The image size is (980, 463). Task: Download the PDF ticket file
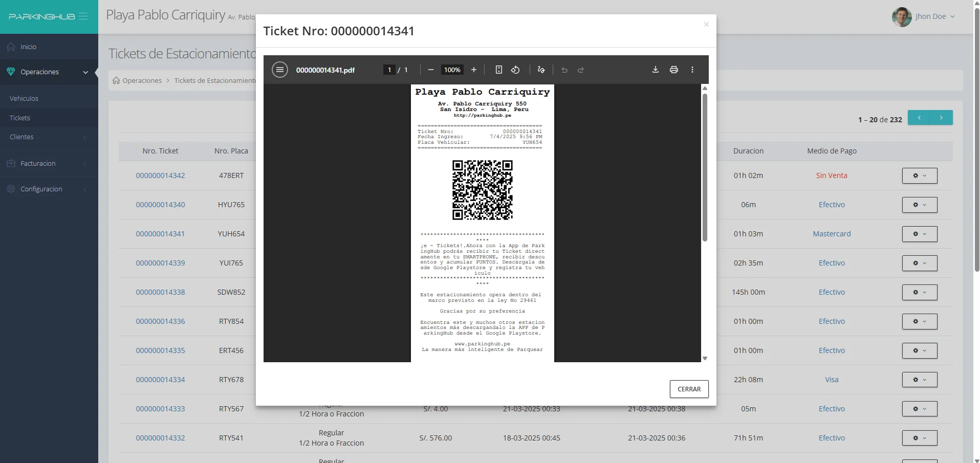tap(655, 70)
